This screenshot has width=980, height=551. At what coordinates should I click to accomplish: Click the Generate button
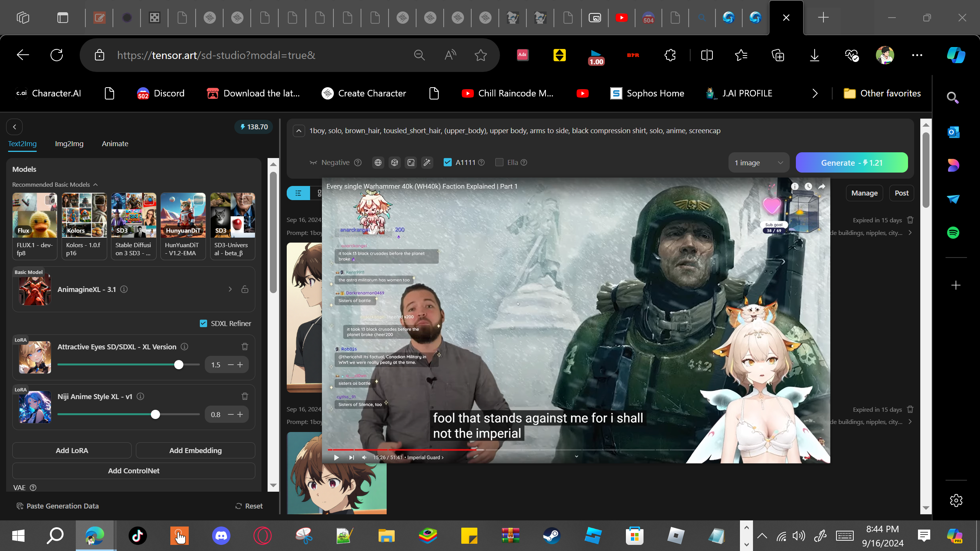point(852,163)
